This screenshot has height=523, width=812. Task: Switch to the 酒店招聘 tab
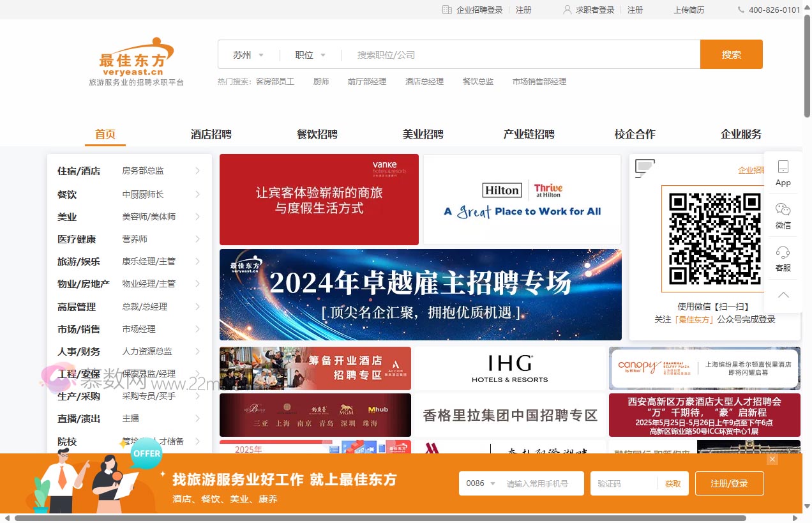coord(211,134)
